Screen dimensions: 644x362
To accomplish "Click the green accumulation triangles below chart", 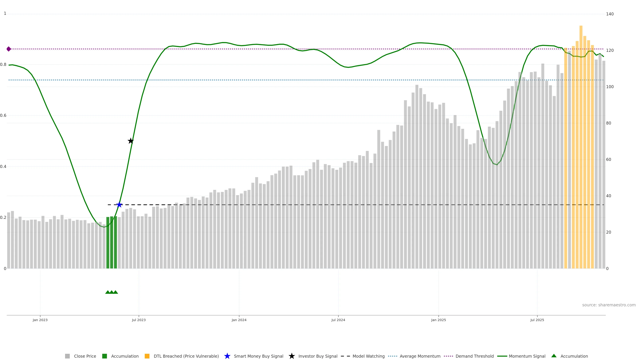I will (112, 292).
